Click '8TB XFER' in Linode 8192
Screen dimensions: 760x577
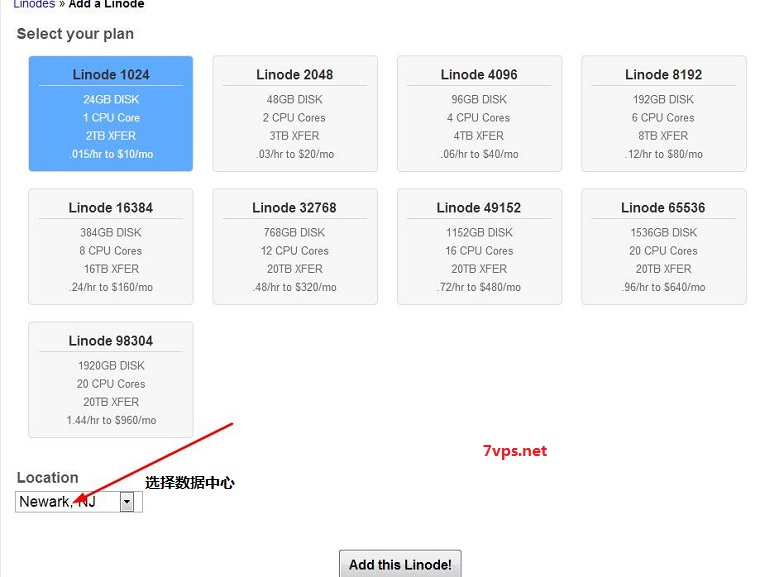[x=664, y=136]
